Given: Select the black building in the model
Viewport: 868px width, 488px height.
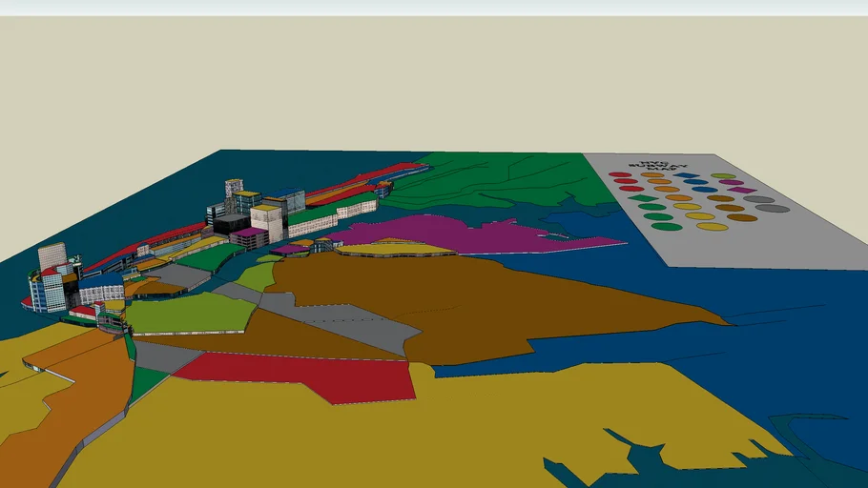Looking at the screenshot, I should tap(231, 225).
